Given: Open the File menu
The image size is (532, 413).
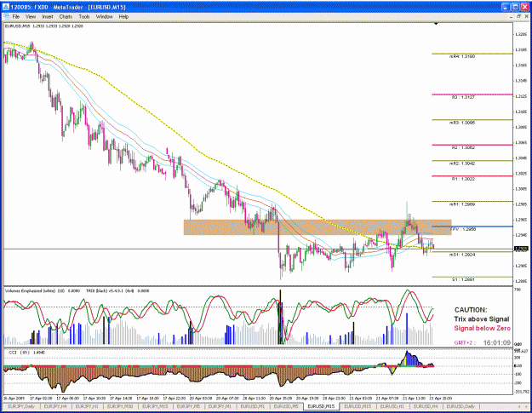Looking at the screenshot, I should click(x=16, y=17).
